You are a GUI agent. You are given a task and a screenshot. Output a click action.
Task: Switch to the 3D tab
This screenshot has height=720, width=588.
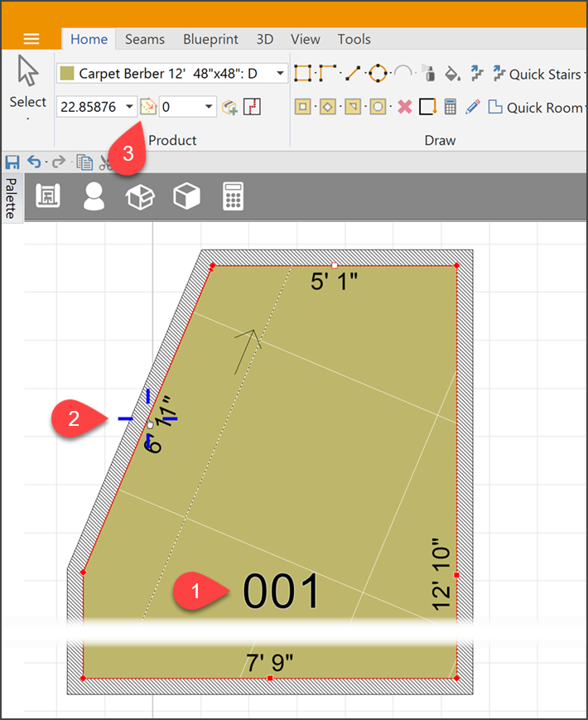tap(265, 39)
